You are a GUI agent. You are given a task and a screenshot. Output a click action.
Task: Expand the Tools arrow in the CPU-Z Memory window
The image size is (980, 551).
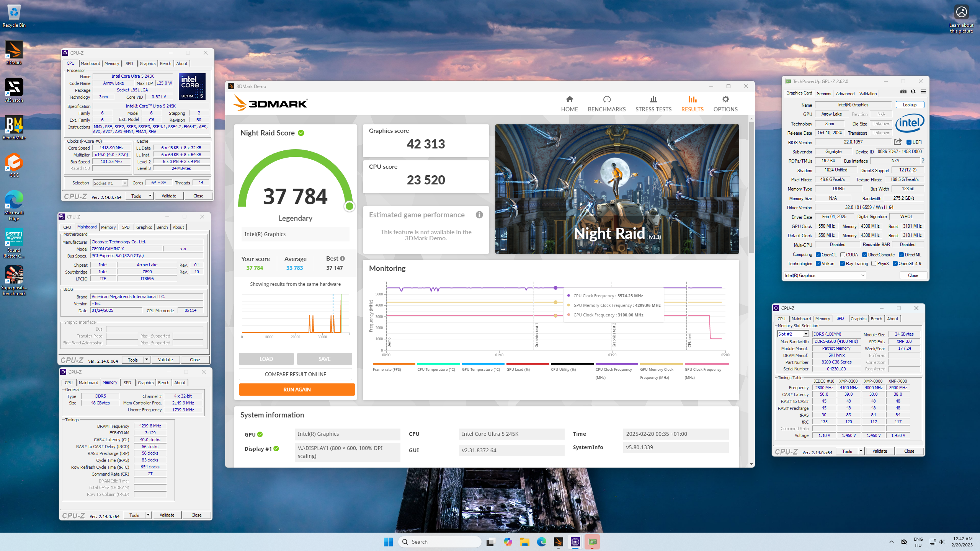tap(148, 515)
